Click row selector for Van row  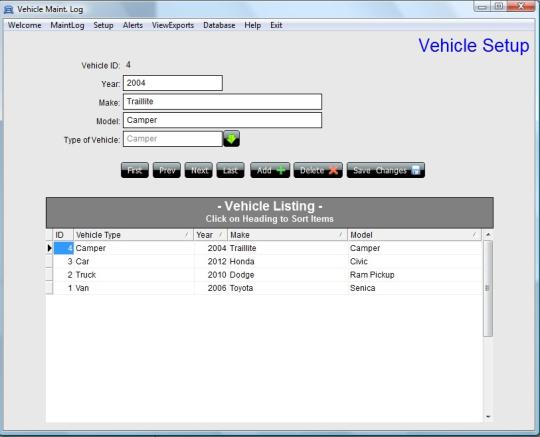(49, 288)
